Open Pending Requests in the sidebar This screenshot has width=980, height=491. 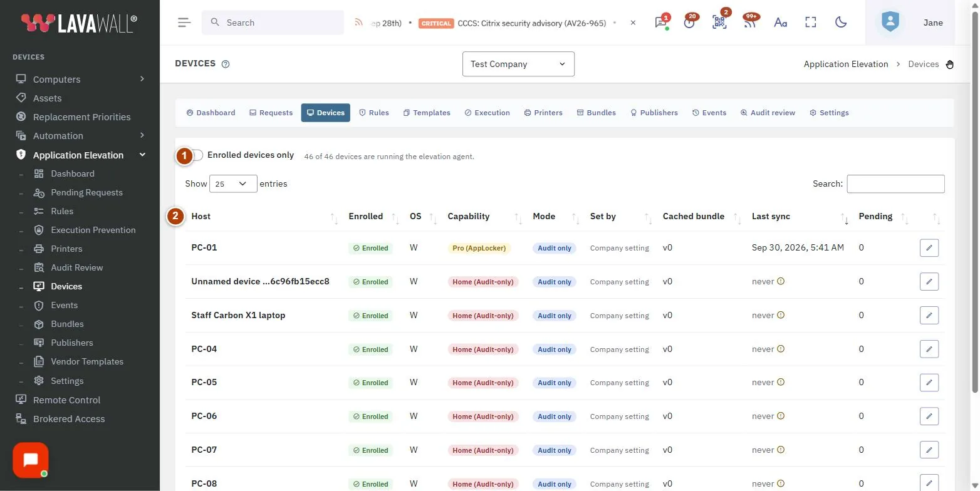[86, 192]
